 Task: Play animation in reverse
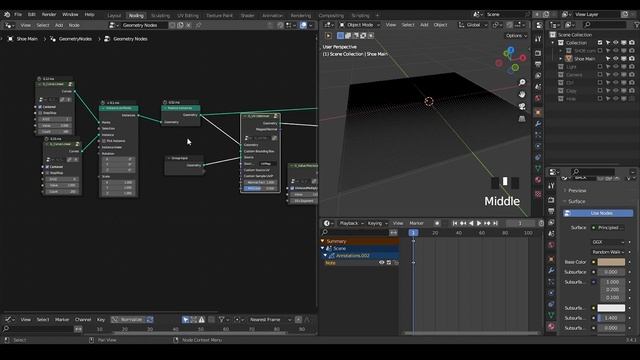[471, 223]
